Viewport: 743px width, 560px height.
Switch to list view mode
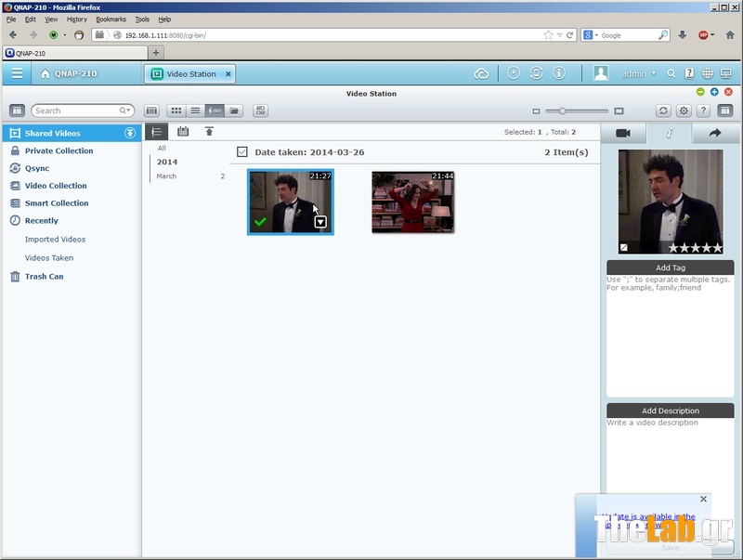pyautogui.click(x=195, y=111)
